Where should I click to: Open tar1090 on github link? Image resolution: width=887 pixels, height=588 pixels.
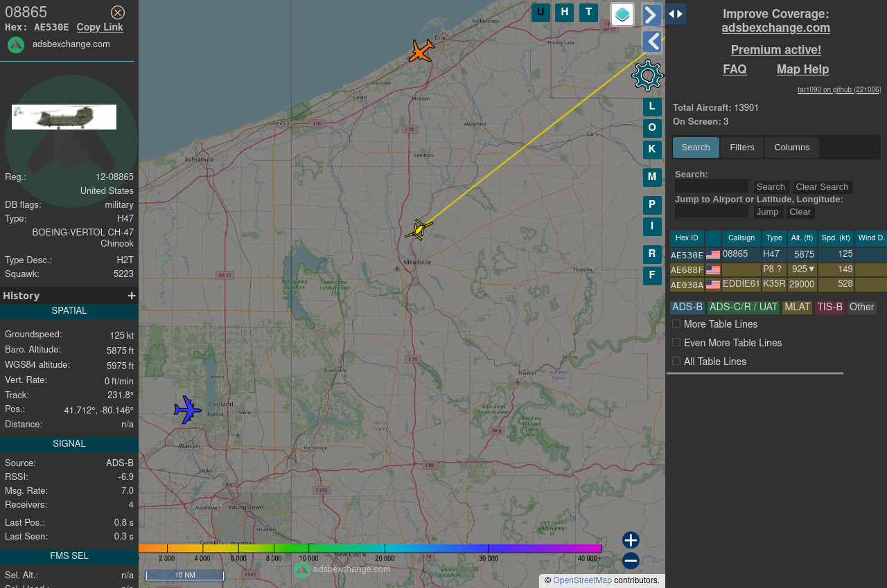coord(839,89)
